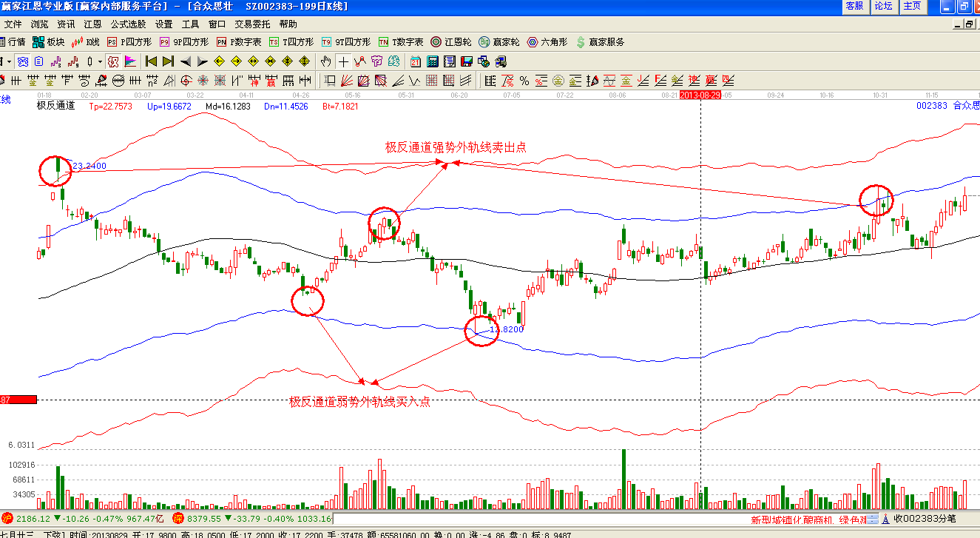Launch the 江恩轮 Gann wheel
The height and width of the screenshot is (538, 980).
(x=451, y=42)
